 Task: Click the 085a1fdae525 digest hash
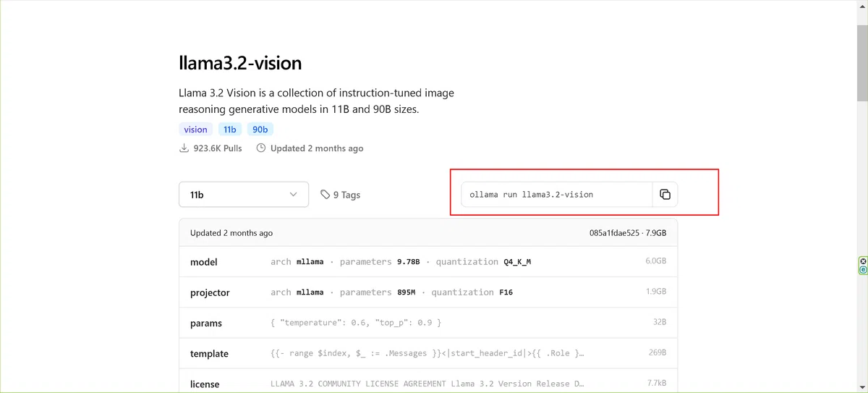pos(614,233)
